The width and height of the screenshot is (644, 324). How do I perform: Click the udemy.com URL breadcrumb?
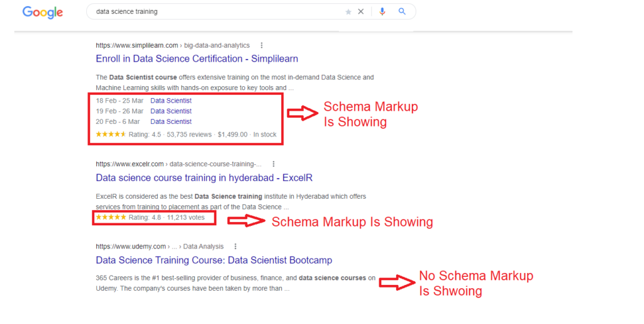pyautogui.click(x=159, y=247)
